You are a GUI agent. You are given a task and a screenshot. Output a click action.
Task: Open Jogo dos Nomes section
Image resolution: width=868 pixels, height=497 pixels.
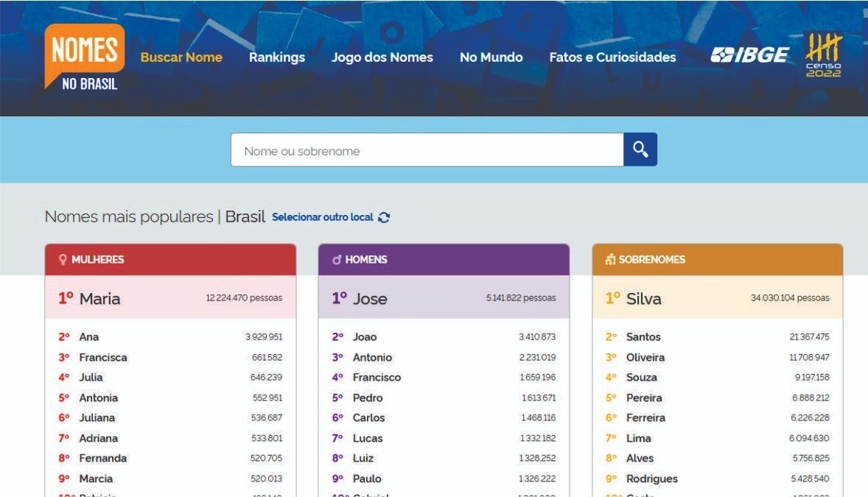click(x=382, y=57)
